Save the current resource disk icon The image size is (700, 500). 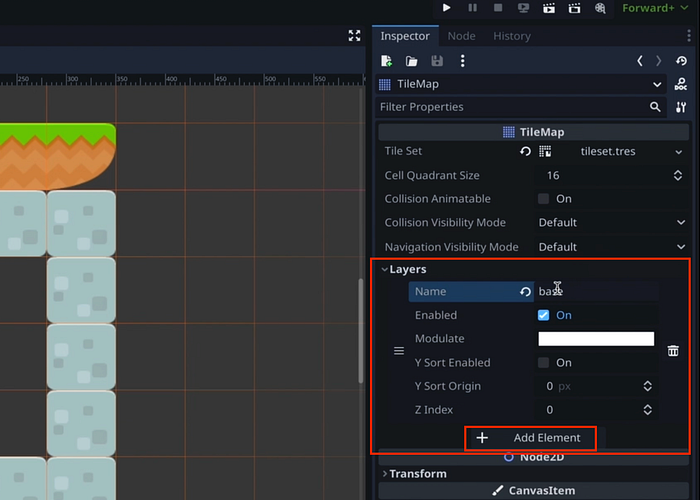pyautogui.click(x=437, y=61)
